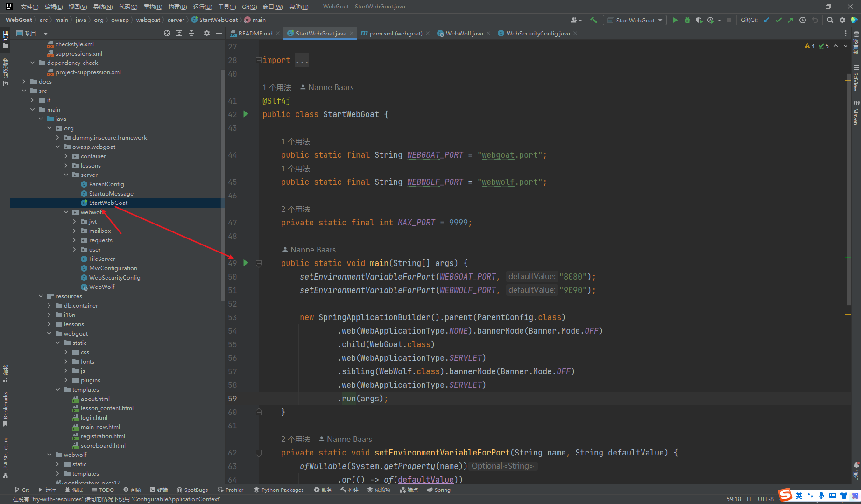Click run gutter icon beside class StartWebGoat
This screenshot has height=504, width=861.
click(x=246, y=114)
